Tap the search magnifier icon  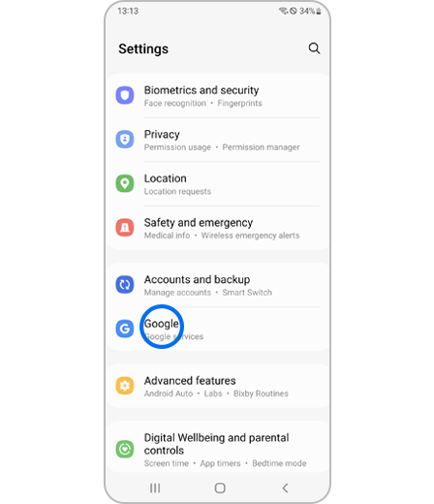tap(314, 48)
